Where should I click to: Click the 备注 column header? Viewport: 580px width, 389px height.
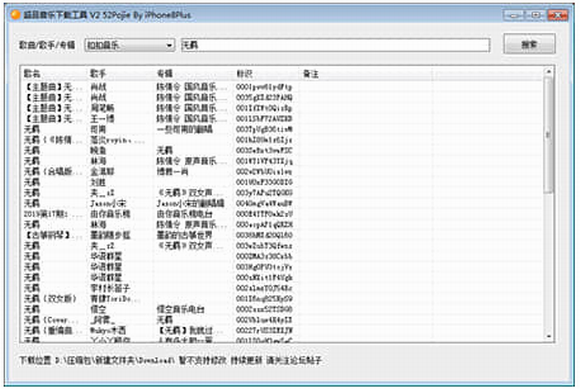click(x=366, y=74)
